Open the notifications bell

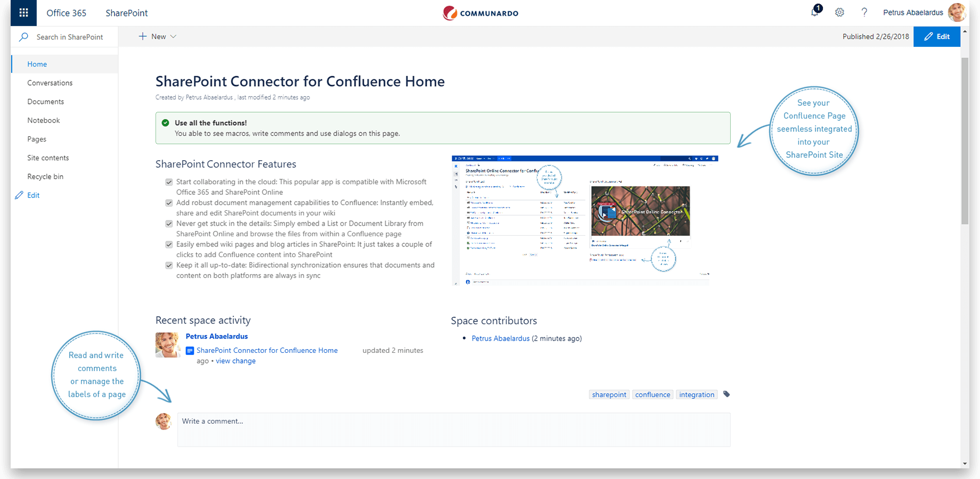815,12
